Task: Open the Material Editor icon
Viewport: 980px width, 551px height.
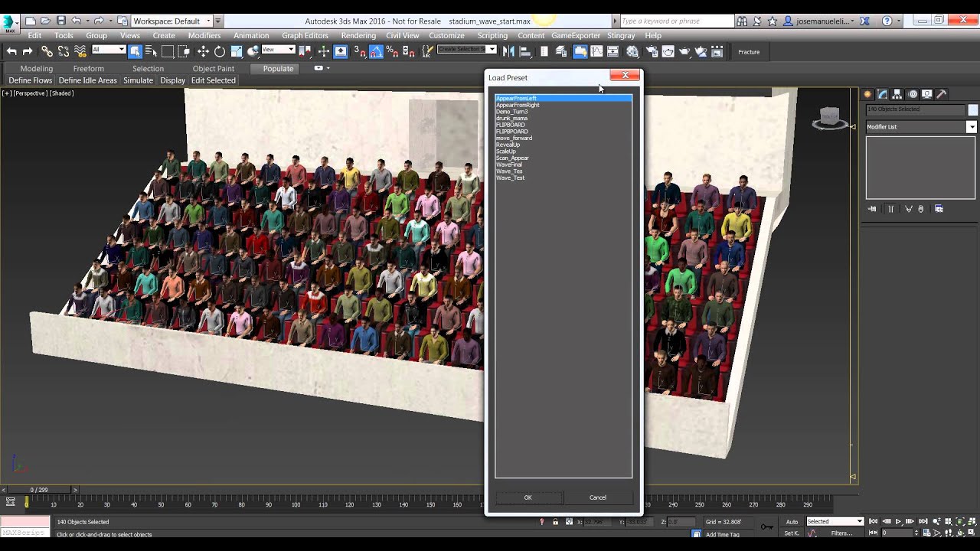Action: point(632,51)
